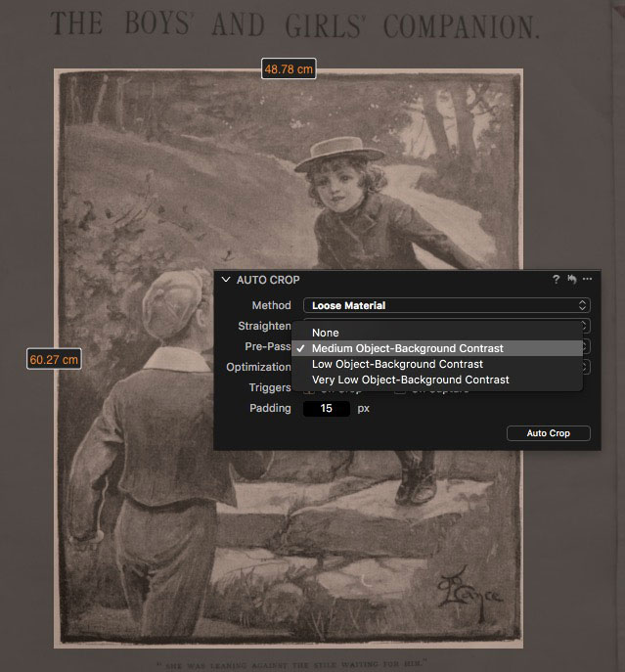The image size is (625, 672).
Task: Click the Padding label text
Action: (x=270, y=408)
